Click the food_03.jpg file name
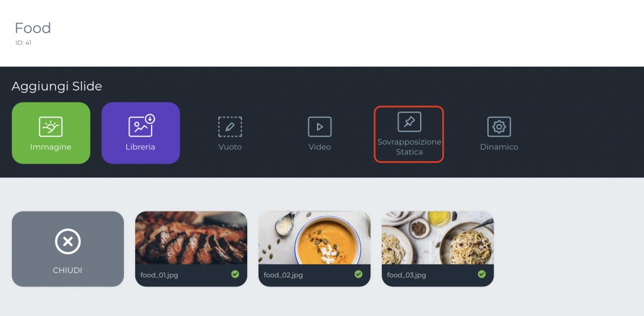644x316 pixels. point(406,275)
